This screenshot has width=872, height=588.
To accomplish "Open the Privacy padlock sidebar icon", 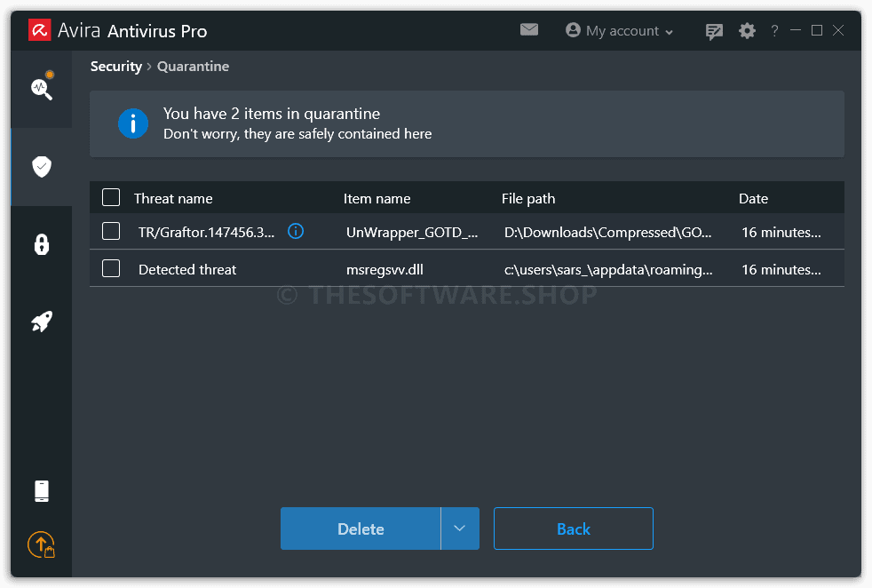I will click(x=42, y=243).
